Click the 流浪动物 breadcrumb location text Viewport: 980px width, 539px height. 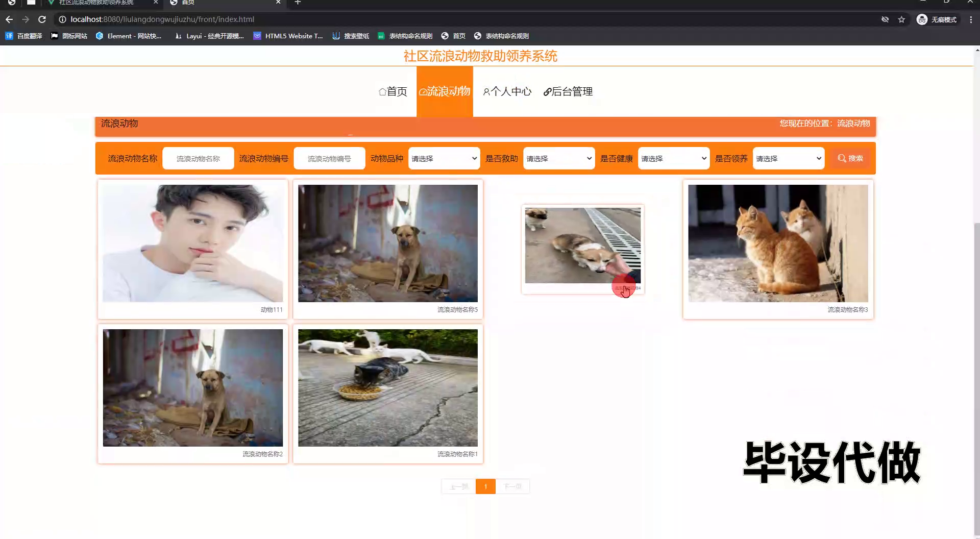coord(853,124)
